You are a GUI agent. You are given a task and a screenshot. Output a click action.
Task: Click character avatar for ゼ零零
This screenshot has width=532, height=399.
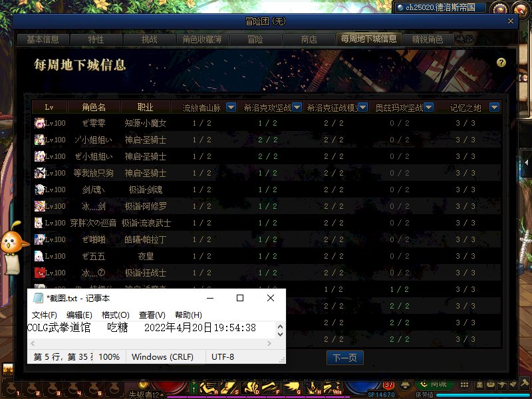39,123
